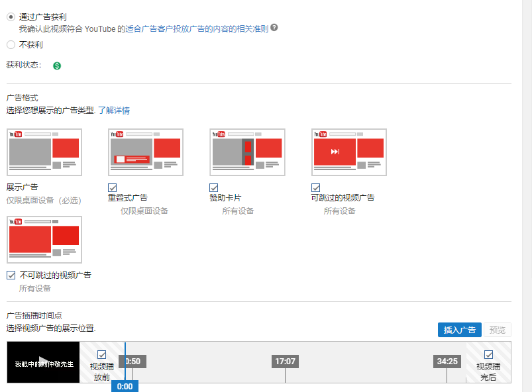Play the video preview thumbnail

click(x=43, y=362)
